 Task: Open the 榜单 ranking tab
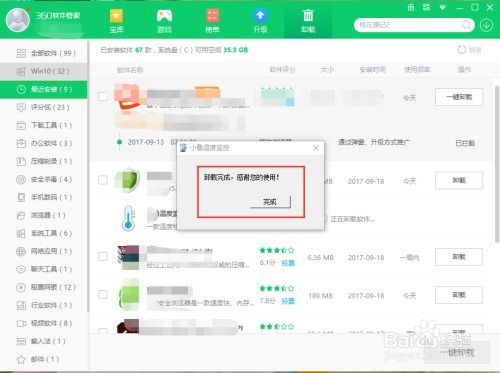(x=212, y=21)
